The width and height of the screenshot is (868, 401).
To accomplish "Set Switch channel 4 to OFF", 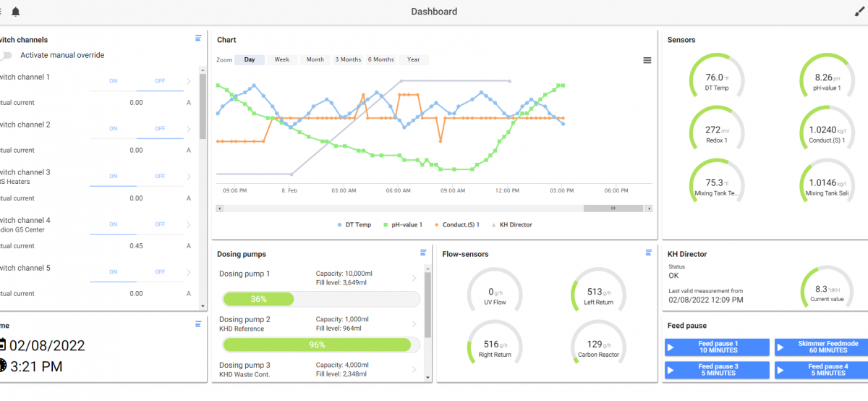I will pyautogui.click(x=160, y=224).
